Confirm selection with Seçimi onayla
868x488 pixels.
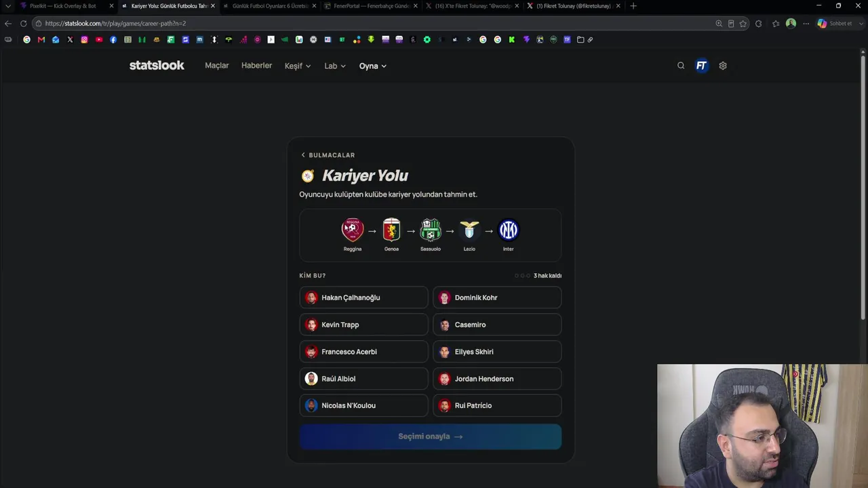pyautogui.click(x=431, y=436)
